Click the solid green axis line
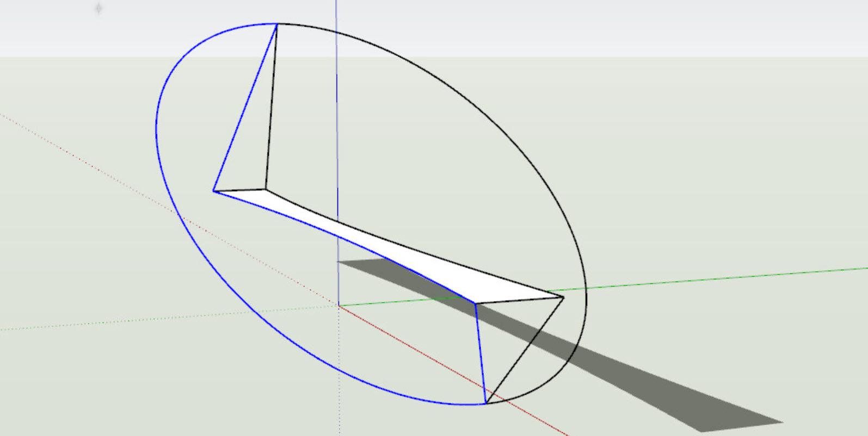Screen dimensions: 868x436 (707, 280)
